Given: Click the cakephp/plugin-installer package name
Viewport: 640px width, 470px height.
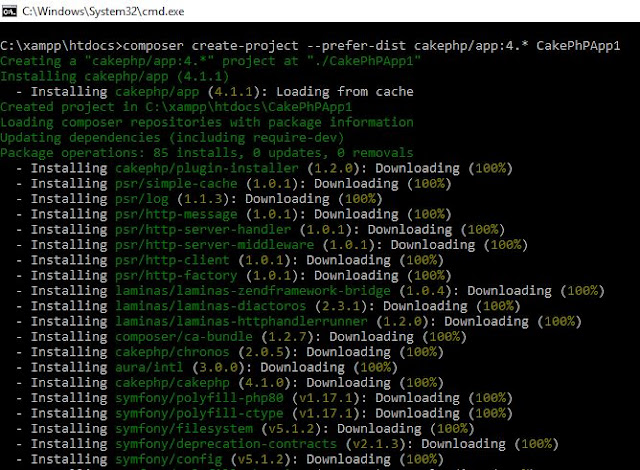Looking at the screenshot, I should [207, 168].
